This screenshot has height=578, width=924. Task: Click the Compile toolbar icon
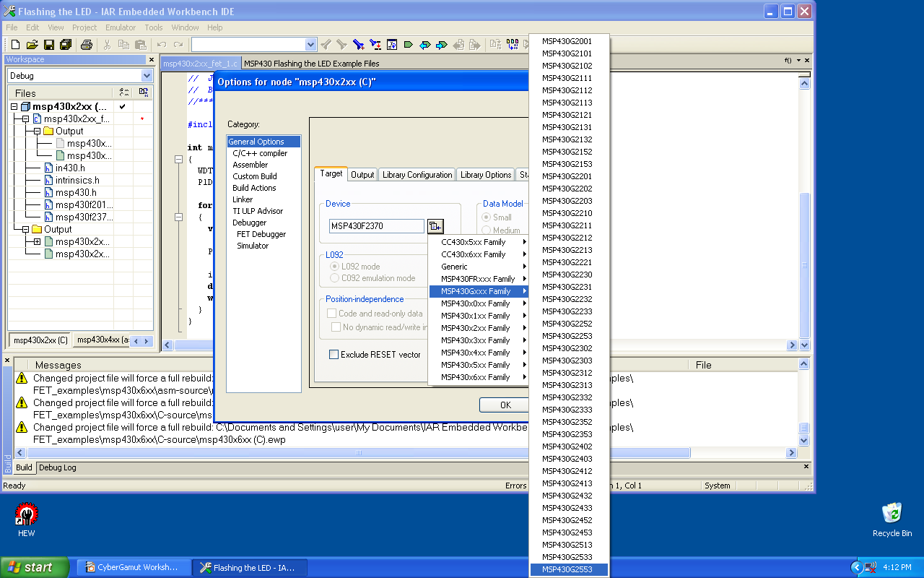496,45
